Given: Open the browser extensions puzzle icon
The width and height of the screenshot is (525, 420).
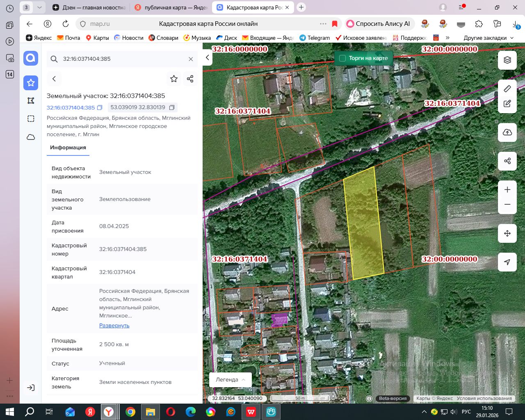Looking at the screenshot, I should [x=479, y=24].
